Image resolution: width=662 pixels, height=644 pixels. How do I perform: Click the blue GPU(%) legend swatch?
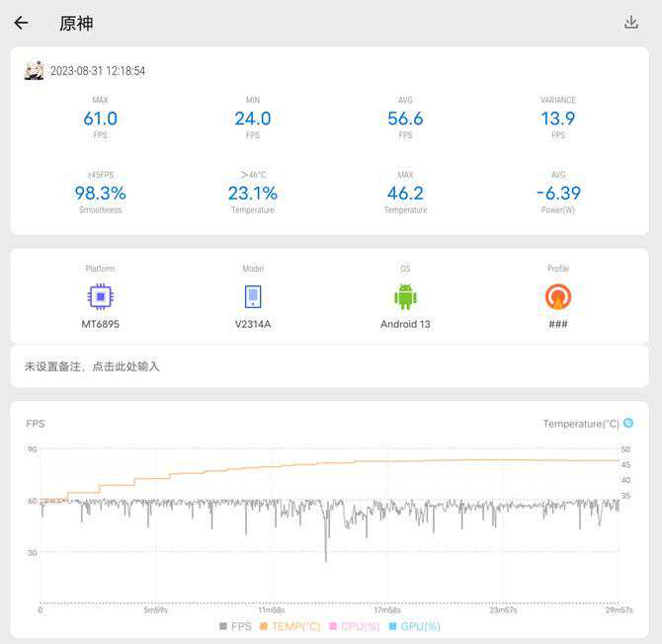[x=392, y=626]
